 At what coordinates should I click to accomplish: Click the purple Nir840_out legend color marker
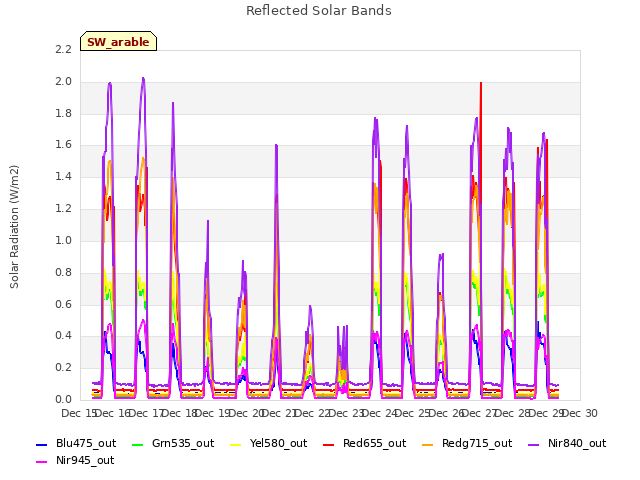pyautogui.click(x=534, y=444)
